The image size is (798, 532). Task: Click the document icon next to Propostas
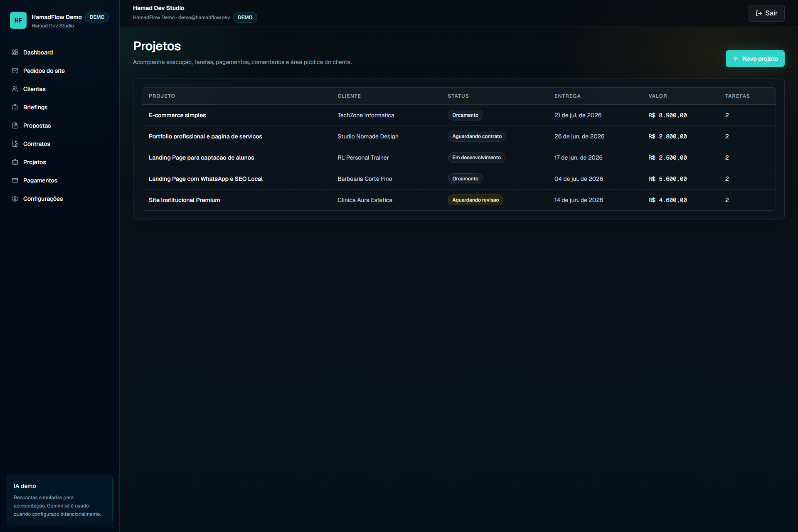15,126
